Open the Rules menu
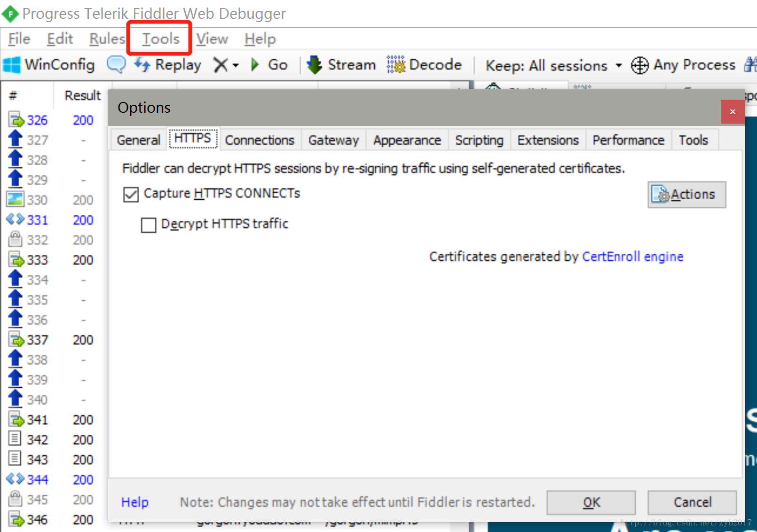This screenshot has width=757, height=532. (107, 39)
